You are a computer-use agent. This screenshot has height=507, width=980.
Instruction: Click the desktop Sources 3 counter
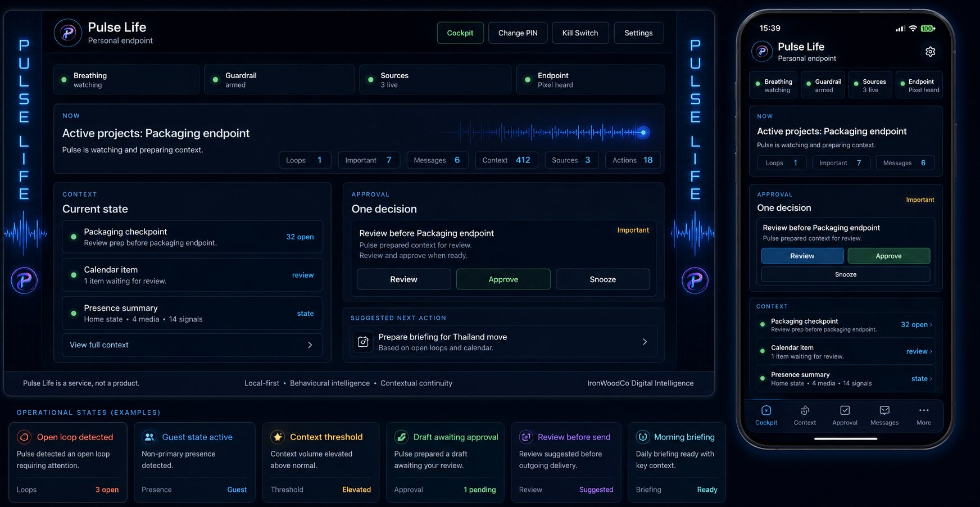point(571,160)
